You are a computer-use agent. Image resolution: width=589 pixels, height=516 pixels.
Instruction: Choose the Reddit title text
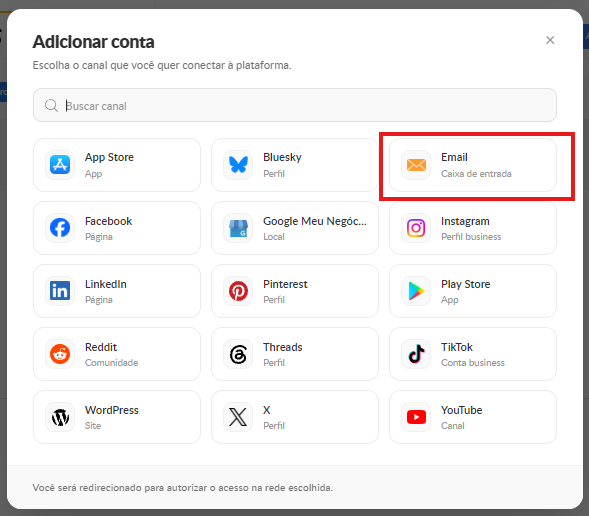(x=101, y=347)
